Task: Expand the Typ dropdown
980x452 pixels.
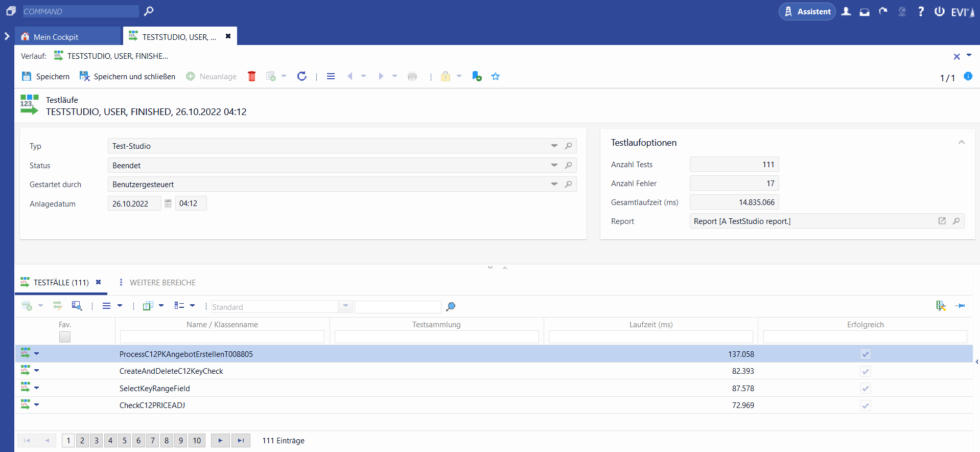Action: click(554, 146)
